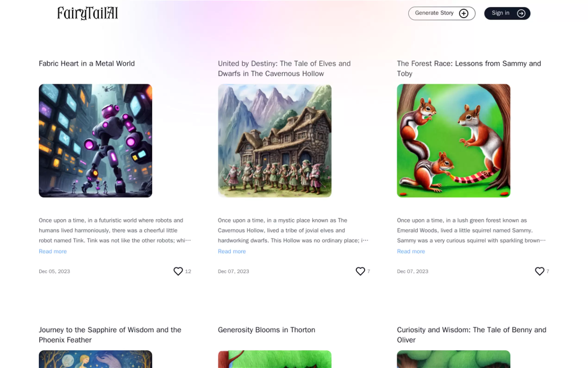This screenshot has height=368, width=588.
Task: Open title The Forest Race story
Action: (x=469, y=68)
